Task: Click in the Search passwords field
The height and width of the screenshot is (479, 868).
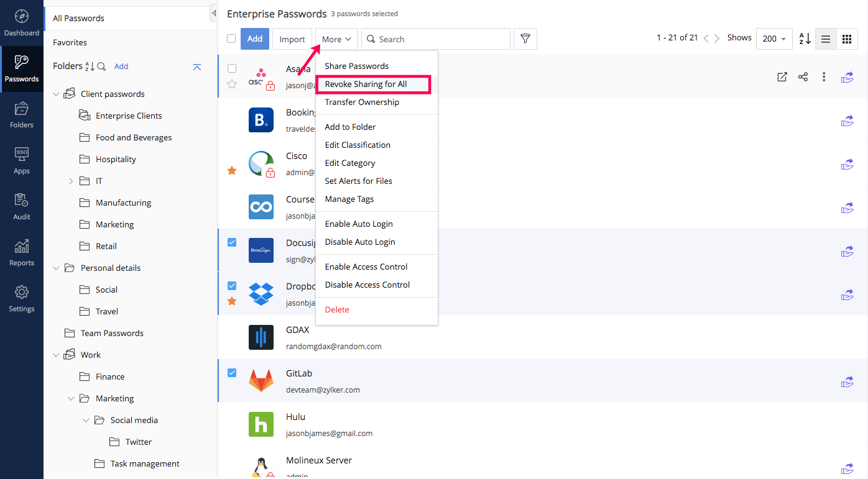Action: tap(436, 39)
